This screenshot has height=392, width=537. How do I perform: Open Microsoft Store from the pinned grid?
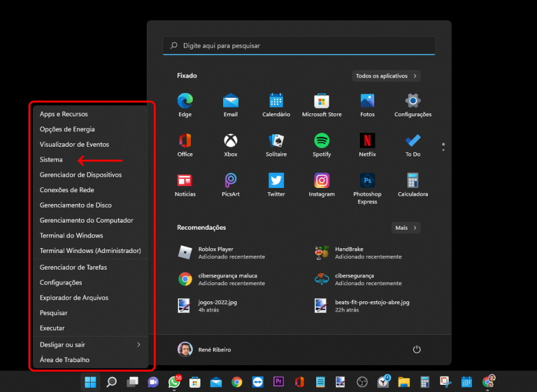[x=322, y=105]
